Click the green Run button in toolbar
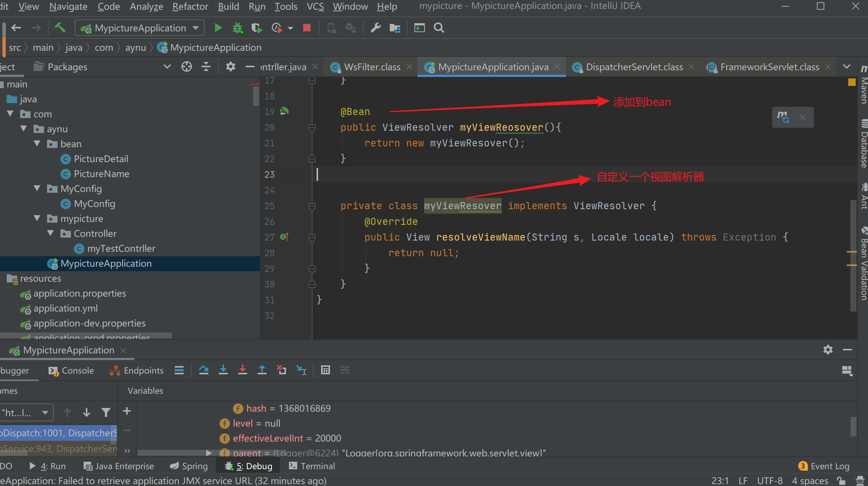 [218, 28]
